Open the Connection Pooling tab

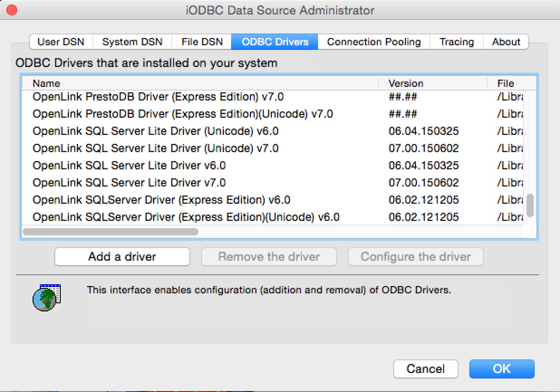[374, 42]
